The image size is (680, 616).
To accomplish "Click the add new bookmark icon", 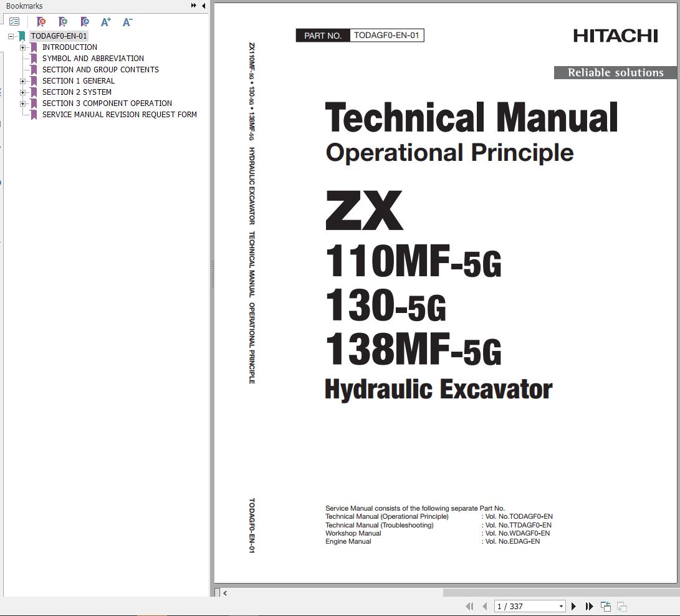I will coord(63,21).
